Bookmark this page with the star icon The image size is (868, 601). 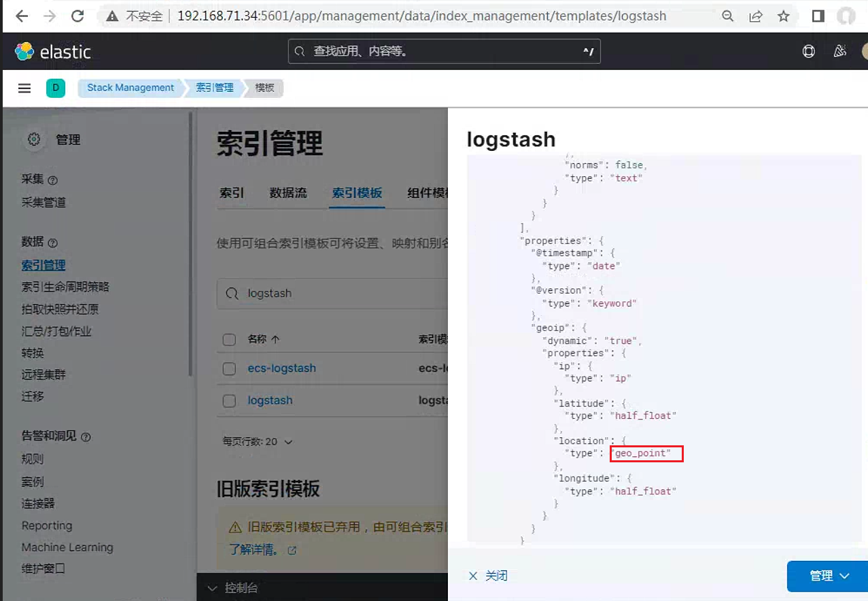click(x=784, y=16)
